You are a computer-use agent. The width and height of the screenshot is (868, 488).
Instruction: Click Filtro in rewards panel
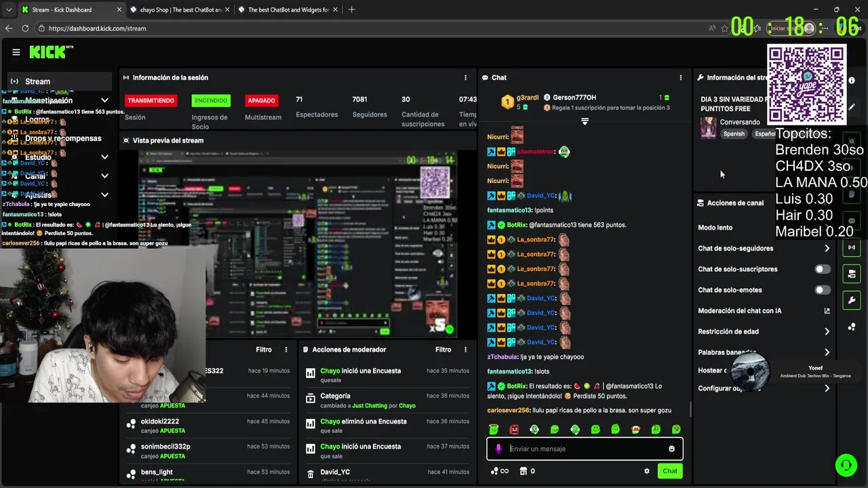point(264,350)
